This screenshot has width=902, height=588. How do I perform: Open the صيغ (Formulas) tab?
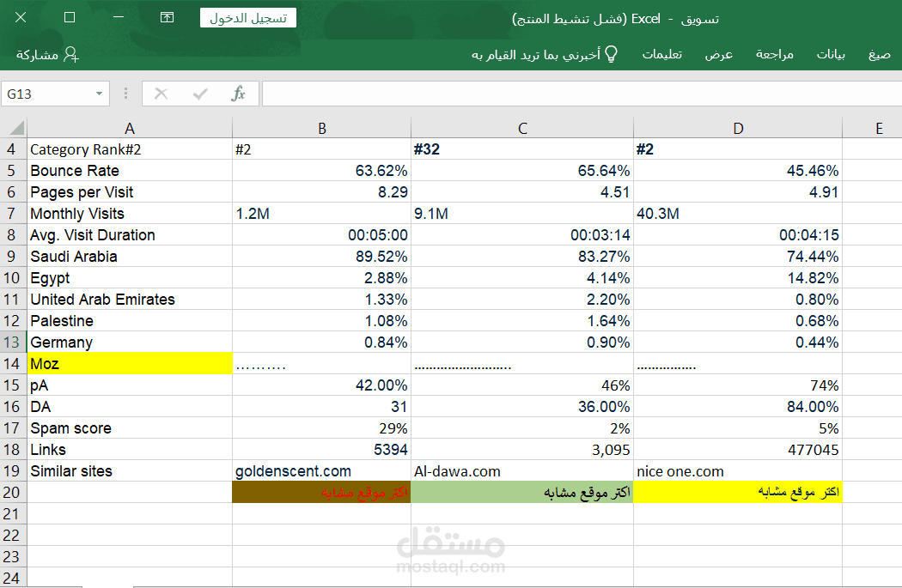pos(879,55)
